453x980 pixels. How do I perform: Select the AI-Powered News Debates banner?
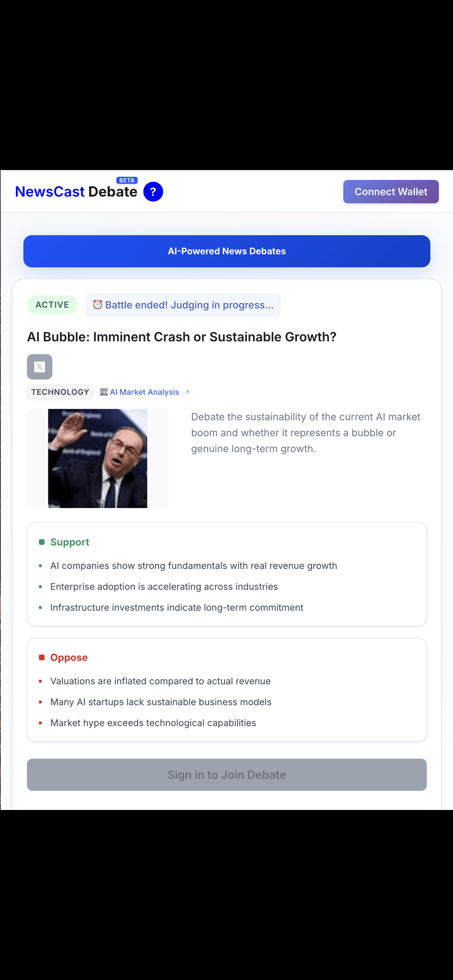click(227, 251)
